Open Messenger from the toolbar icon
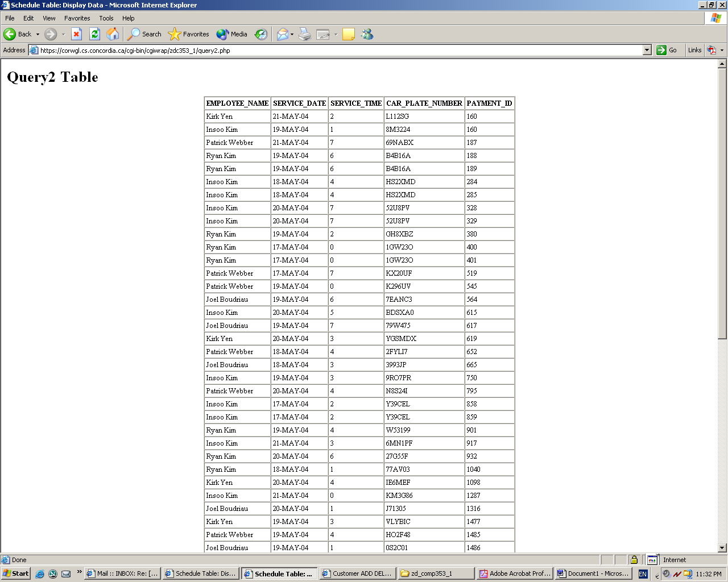 point(367,34)
